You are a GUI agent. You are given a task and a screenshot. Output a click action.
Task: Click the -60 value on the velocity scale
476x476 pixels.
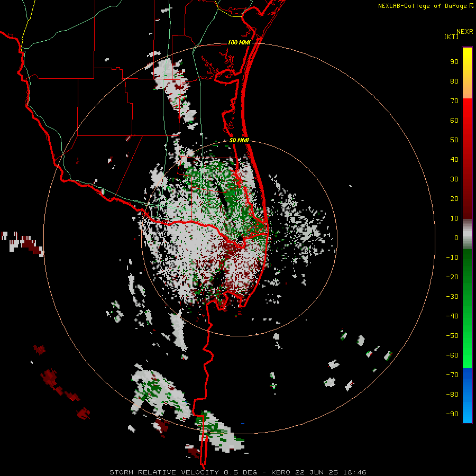point(452,355)
